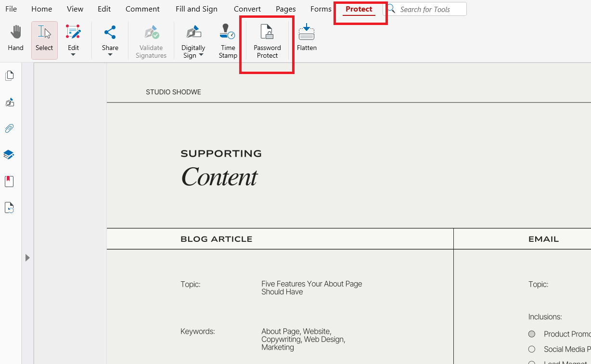Activate the Select text tool

tap(44, 38)
